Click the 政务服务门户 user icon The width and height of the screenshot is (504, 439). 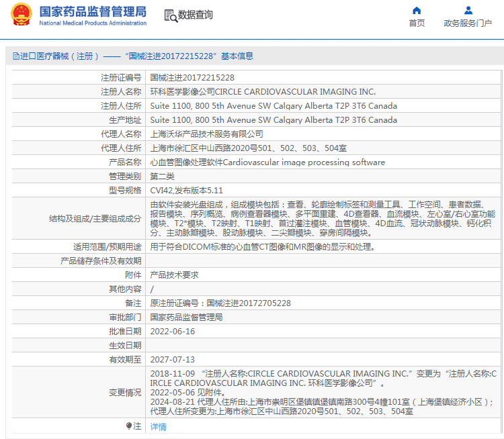pos(468,11)
